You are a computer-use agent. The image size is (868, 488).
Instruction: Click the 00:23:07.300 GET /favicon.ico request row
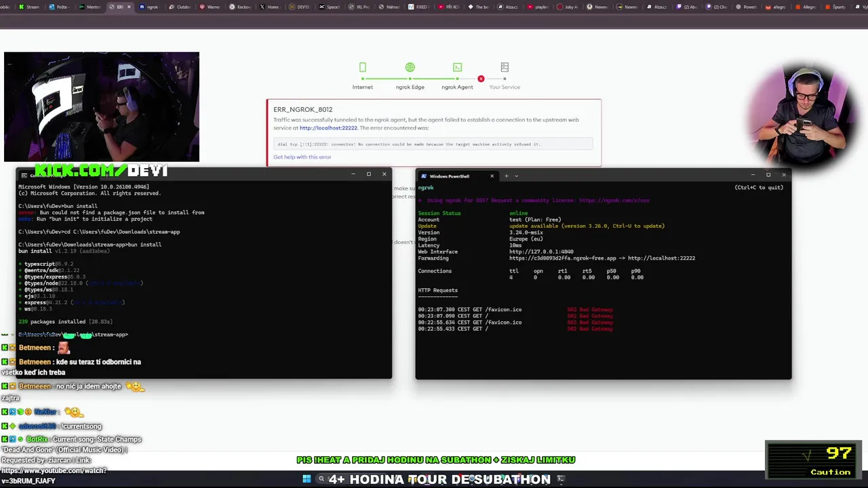click(515, 310)
